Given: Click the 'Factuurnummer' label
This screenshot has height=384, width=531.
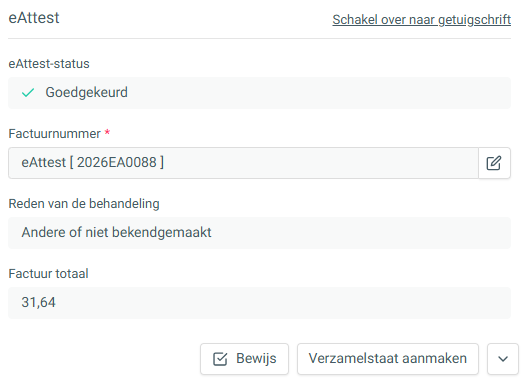Looking at the screenshot, I should point(55,134).
